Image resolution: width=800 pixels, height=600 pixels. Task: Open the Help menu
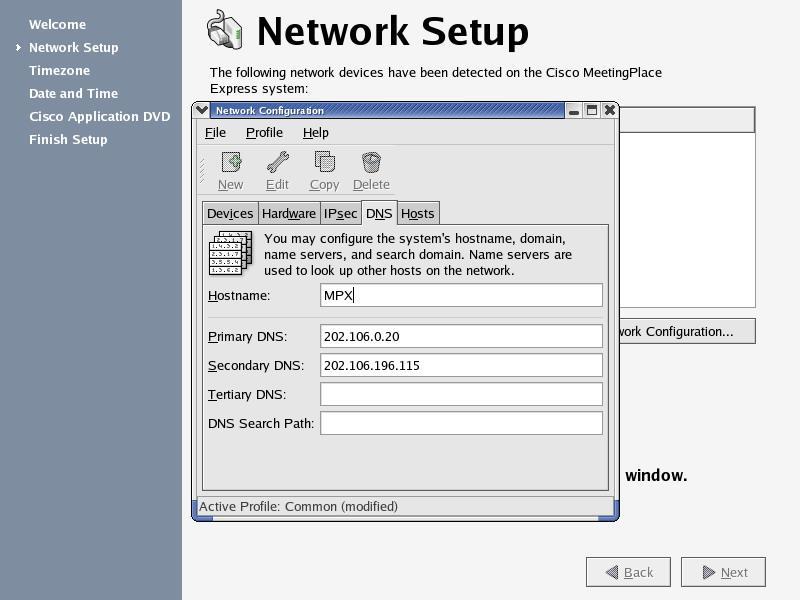[x=316, y=133]
